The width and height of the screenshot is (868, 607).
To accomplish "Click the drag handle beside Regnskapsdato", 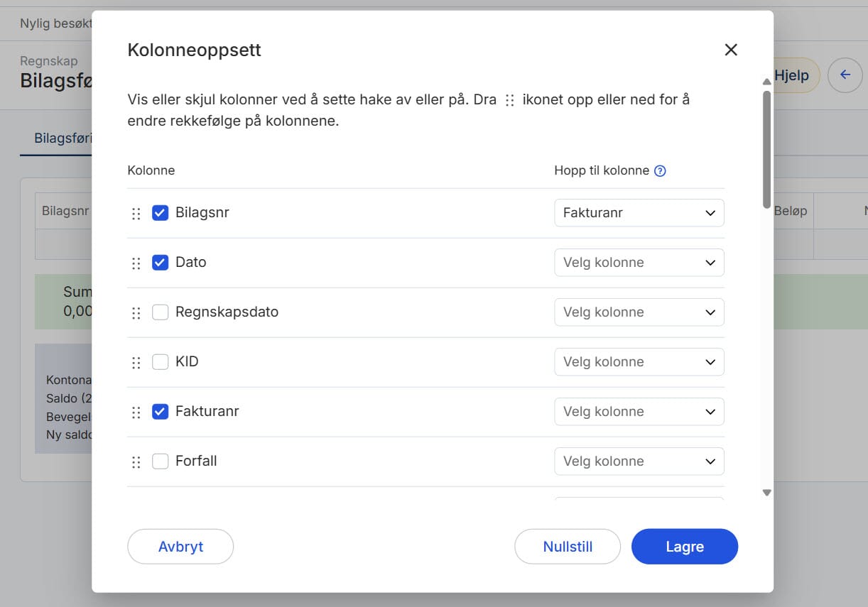I will click(x=136, y=313).
